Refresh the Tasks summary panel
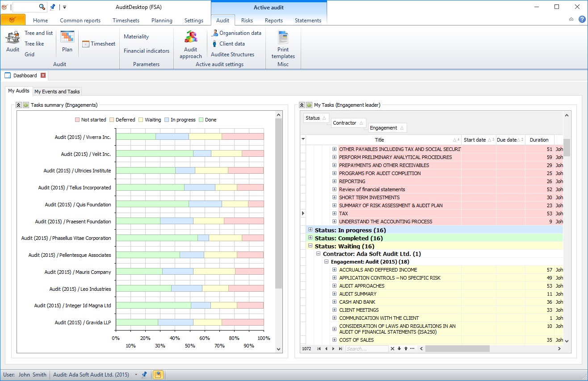 (26, 105)
